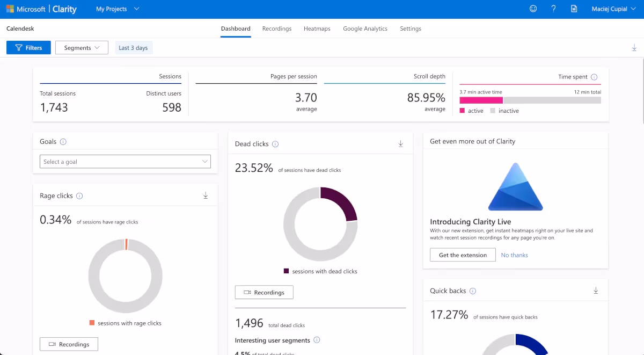Image resolution: width=644 pixels, height=355 pixels.
Task: Click distinct users value 598
Action: (172, 107)
